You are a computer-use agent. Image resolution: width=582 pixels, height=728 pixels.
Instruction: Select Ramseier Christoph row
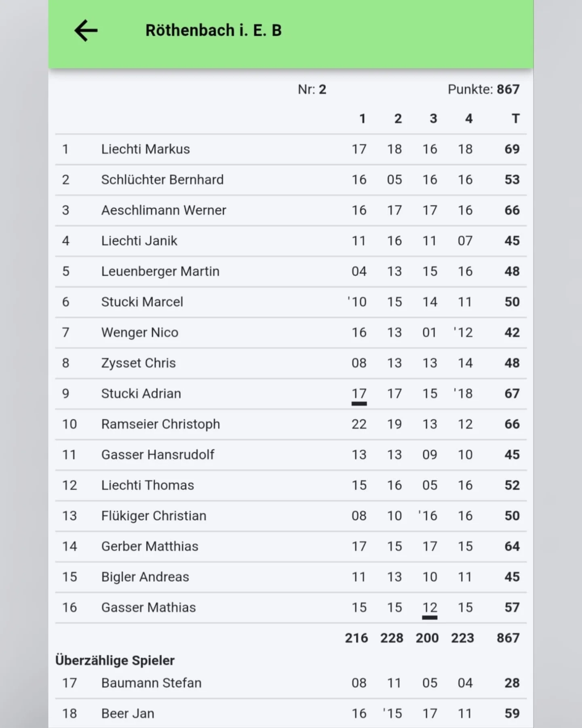pyautogui.click(x=291, y=424)
